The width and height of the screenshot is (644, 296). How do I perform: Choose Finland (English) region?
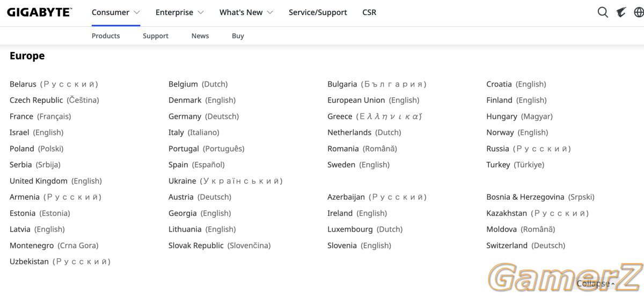pos(517,100)
